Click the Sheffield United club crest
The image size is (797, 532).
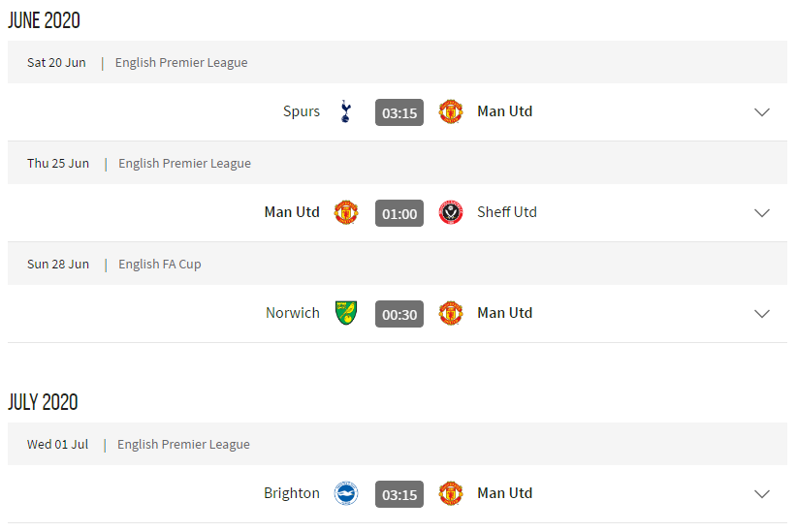(x=450, y=213)
